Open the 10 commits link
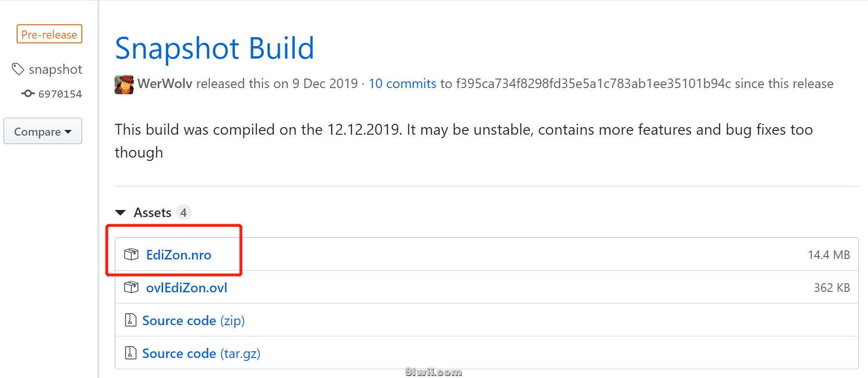Image resolution: width=868 pixels, height=378 pixels. click(x=402, y=84)
